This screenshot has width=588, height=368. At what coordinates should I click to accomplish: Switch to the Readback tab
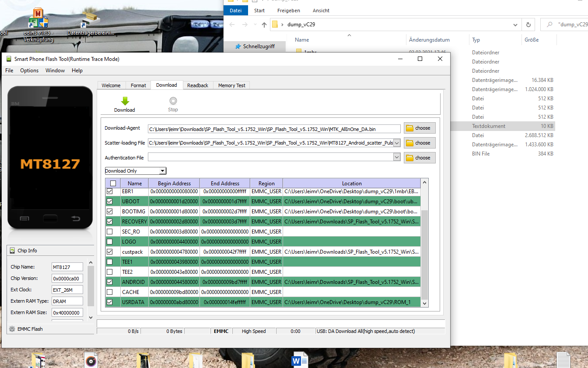coord(198,85)
